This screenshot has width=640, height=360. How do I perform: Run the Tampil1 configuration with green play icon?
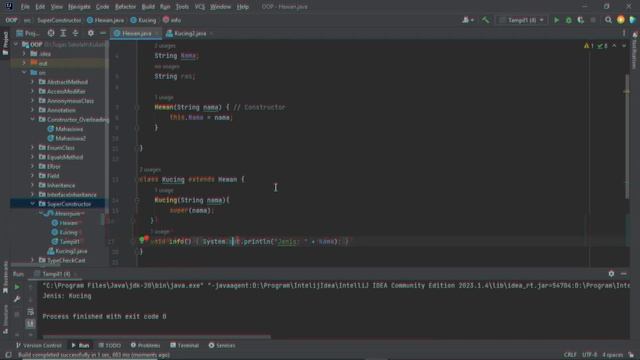556,20
